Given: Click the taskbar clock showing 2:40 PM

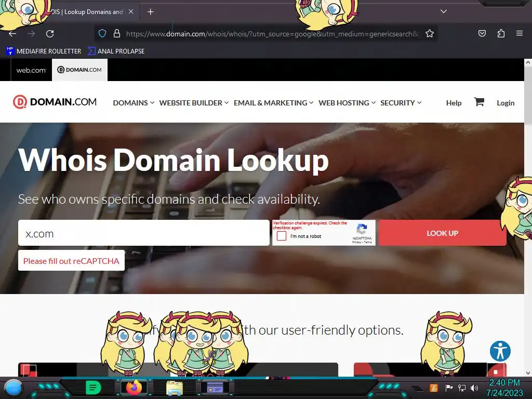Looking at the screenshot, I should coord(504,388).
